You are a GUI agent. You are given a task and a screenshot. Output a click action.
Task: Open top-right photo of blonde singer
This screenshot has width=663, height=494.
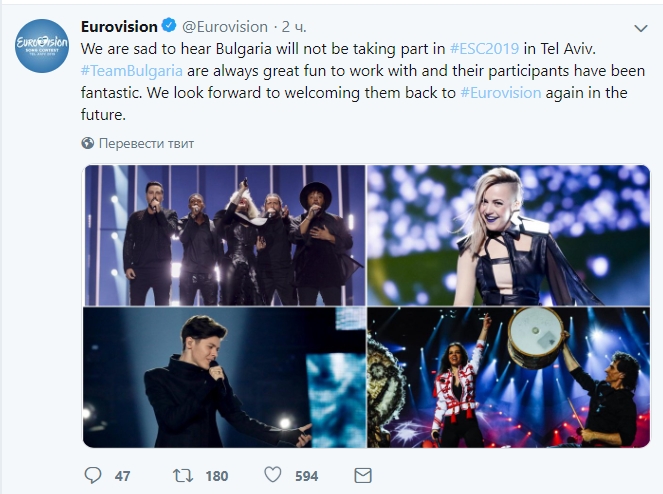click(509, 235)
